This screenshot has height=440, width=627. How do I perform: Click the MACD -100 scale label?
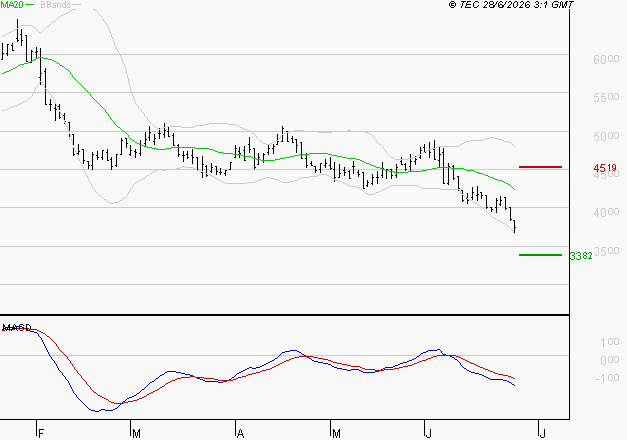click(x=607, y=378)
